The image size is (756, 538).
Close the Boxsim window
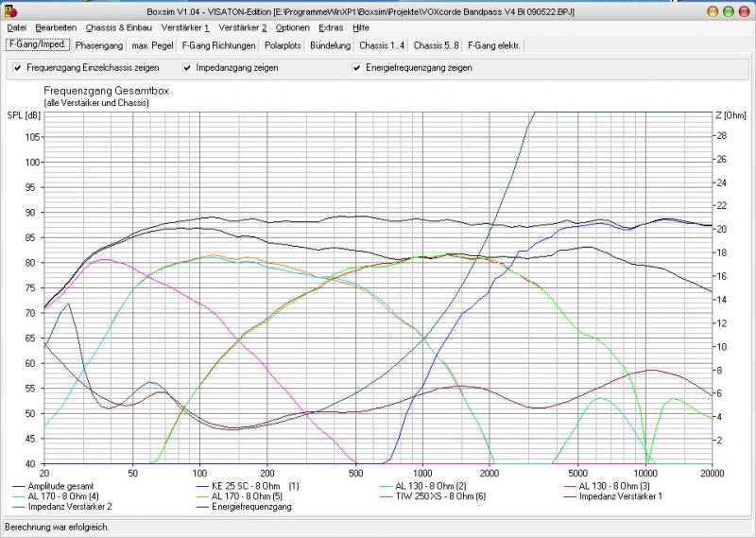744,10
